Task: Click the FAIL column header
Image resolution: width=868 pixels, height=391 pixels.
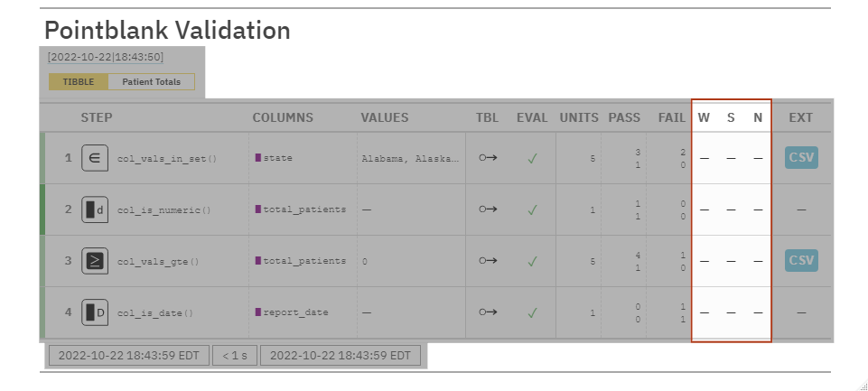Action: (x=671, y=117)
